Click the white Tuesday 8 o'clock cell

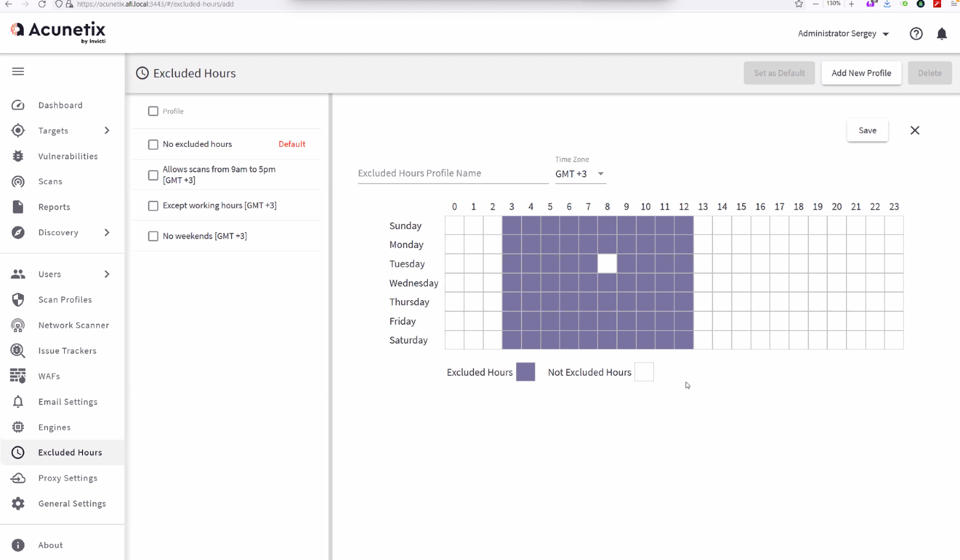607,264
